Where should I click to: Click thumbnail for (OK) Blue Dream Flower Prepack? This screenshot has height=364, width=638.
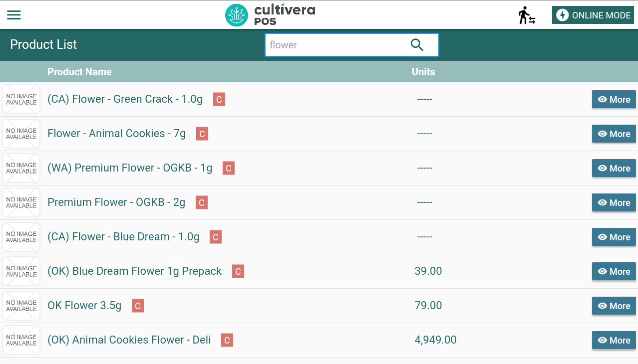[21, 271]
